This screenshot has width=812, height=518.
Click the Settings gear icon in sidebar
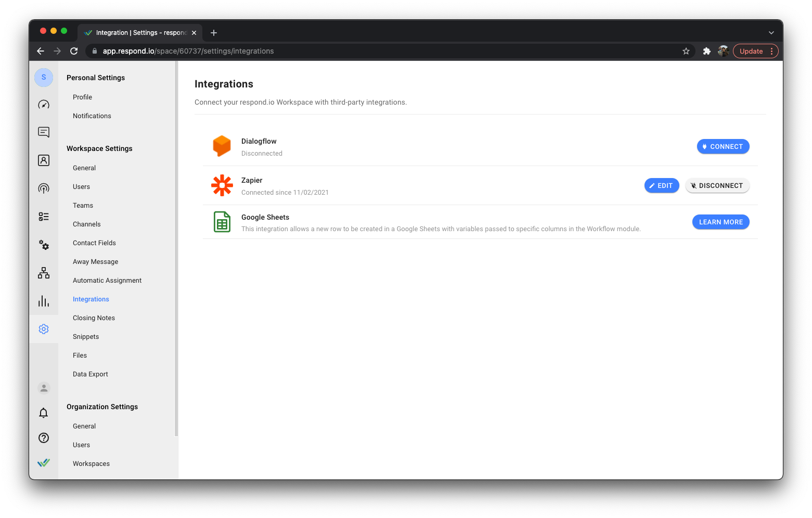tap(44, 329)
